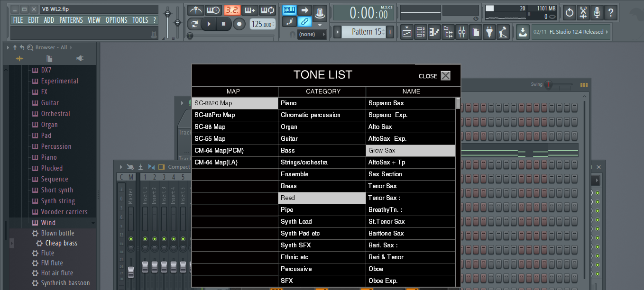
Task: Open the mixer from the toolbar
Action: pos(462,32)
